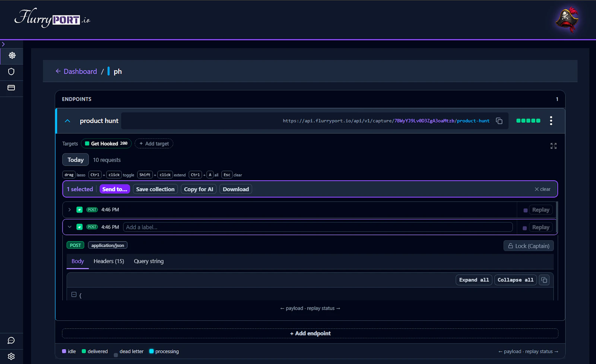The height and width of the screenshot is (364, 596).
Task: Click the 'ph' breadcrumb
Action: (x=118, y=71)
